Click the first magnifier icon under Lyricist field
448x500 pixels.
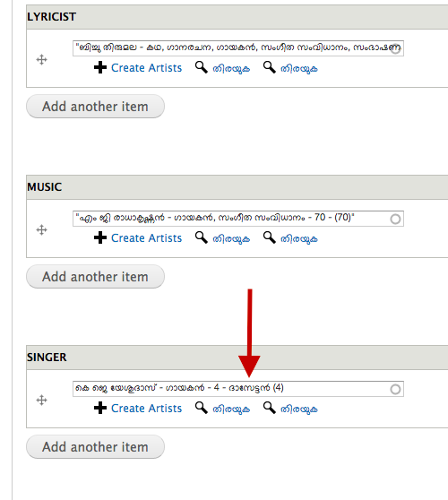coord(202,67)
